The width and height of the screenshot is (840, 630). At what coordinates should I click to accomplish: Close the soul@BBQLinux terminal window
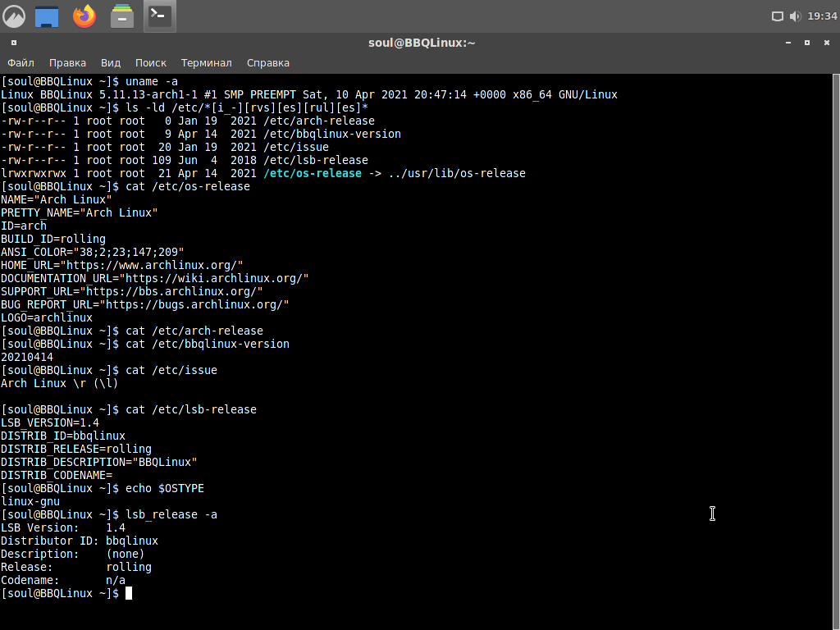[x=827, y=43]
